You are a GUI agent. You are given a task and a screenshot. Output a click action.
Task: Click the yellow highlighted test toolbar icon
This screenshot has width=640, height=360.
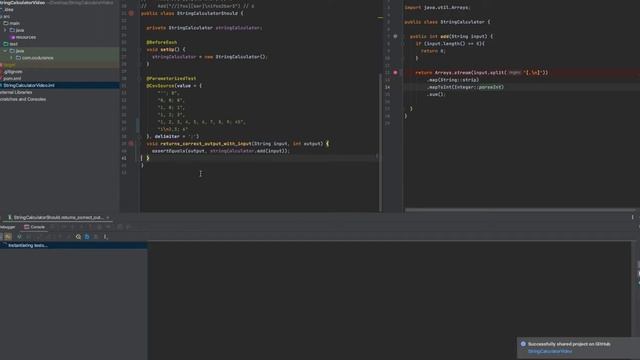[8, 237]
